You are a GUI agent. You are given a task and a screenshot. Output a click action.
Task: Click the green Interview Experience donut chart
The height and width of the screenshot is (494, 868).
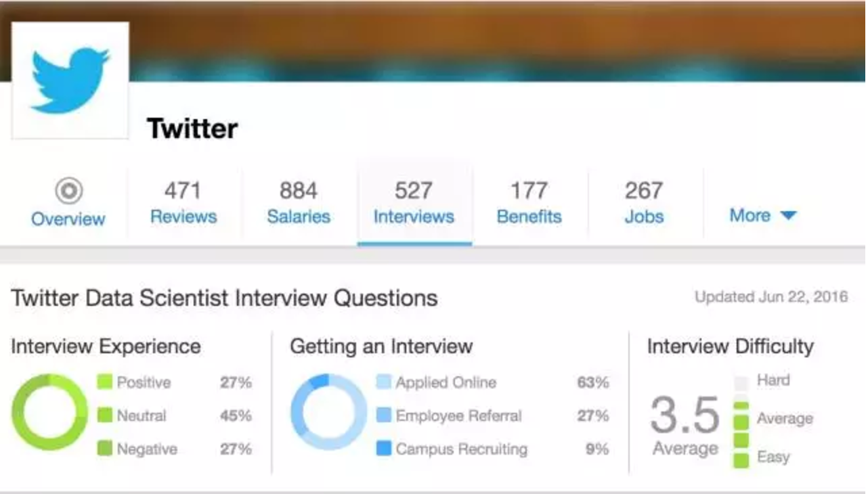(49, 412)
